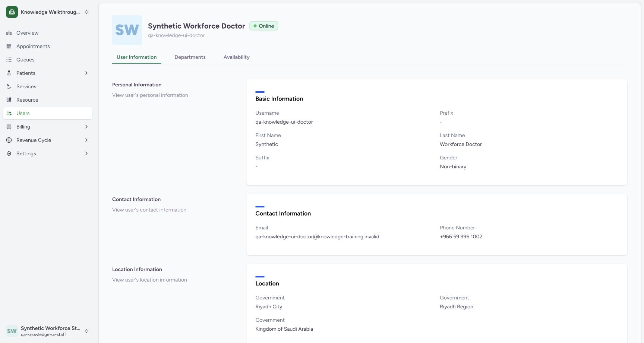This screenshot has width=644, height=343.
Task: Switch to the User Information tab
Action: [x=136, y=57]
